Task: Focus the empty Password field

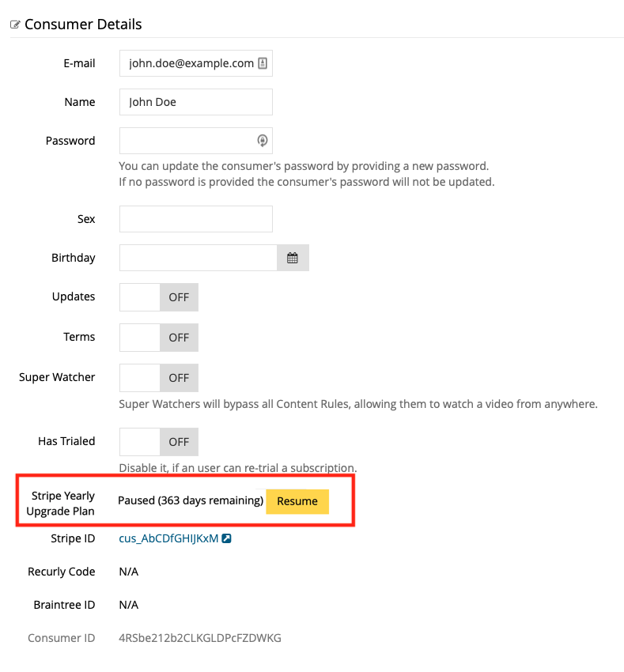Action: coord(196,141)
